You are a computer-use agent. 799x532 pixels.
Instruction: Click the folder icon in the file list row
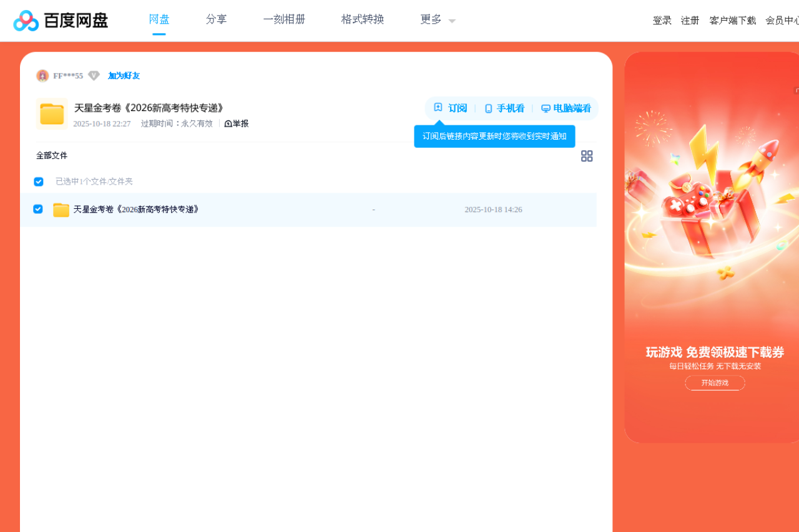(61, 209)
